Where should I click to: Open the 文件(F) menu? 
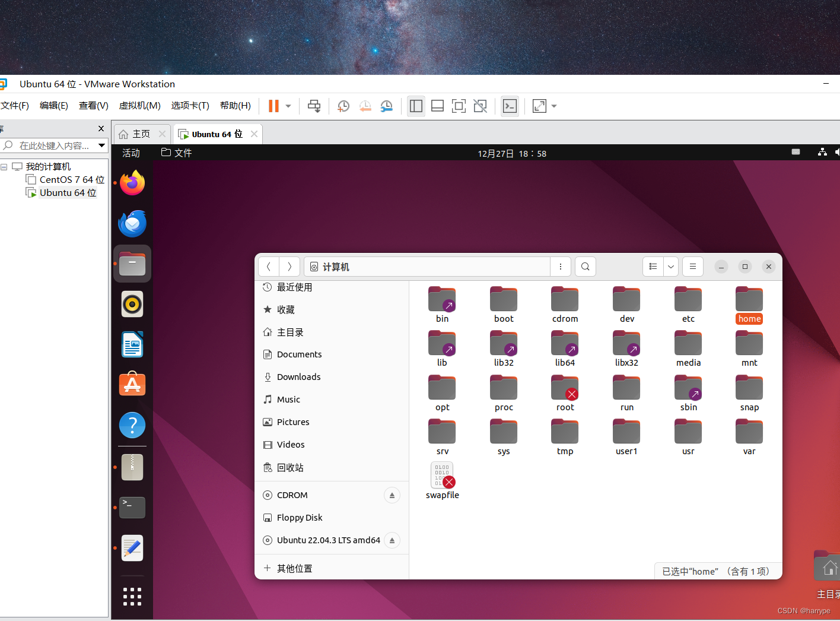(14, 106)
